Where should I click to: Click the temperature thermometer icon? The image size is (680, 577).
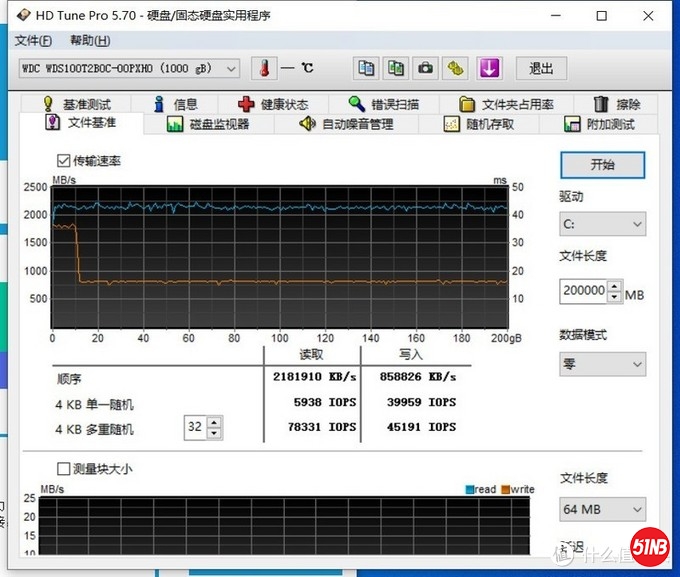(264, 68)
